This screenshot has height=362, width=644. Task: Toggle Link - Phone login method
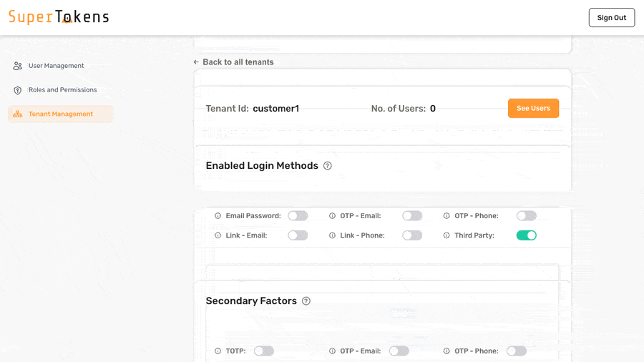pyautogui.click(x=411, y=235)
